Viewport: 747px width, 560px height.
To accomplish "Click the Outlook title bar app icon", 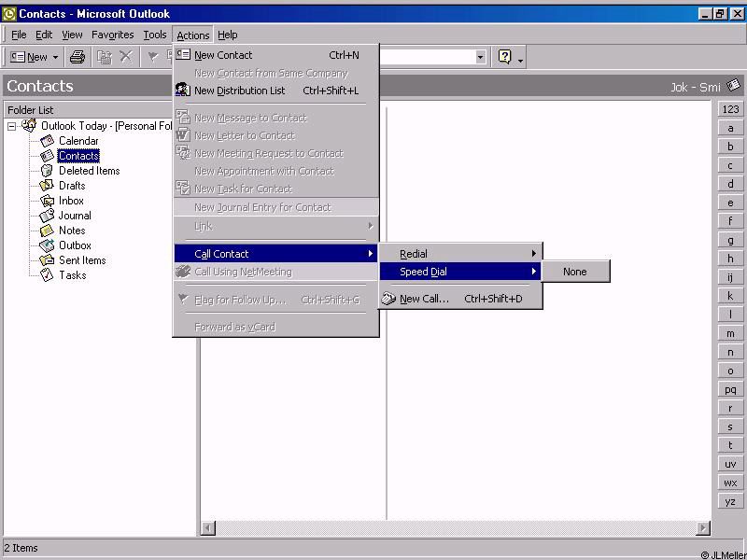I will click(x=9, y=14).
